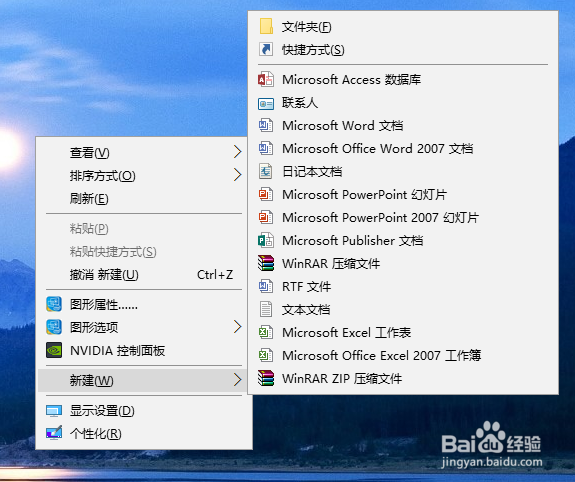
Task: Select the Microsoft Excel 工作表 label
Action: coord(347,333)
